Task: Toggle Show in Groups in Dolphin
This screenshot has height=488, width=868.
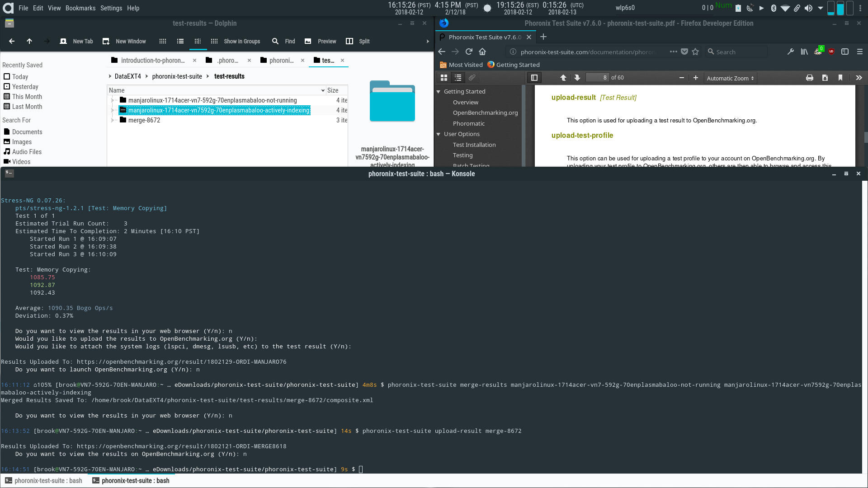Action: 236,41
